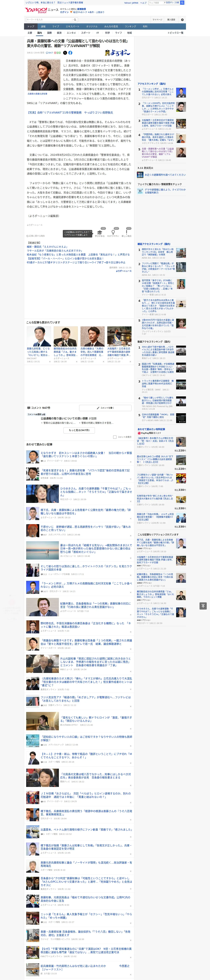Select the 経済 category tab

[x=59, y=33]
